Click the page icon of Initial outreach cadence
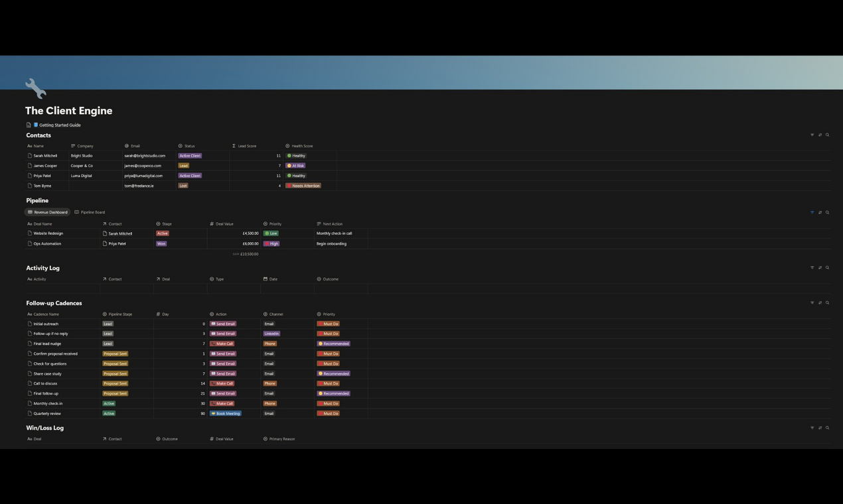 pos(29,324)
